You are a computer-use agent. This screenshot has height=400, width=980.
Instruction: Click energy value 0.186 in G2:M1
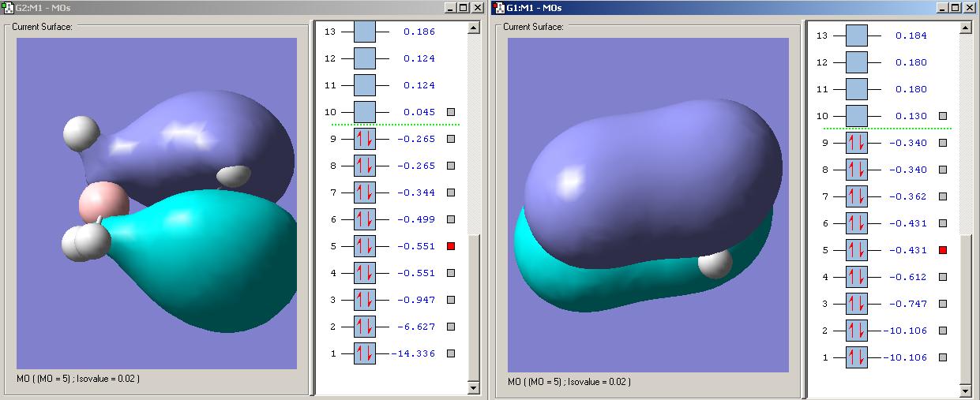[419, 32]
